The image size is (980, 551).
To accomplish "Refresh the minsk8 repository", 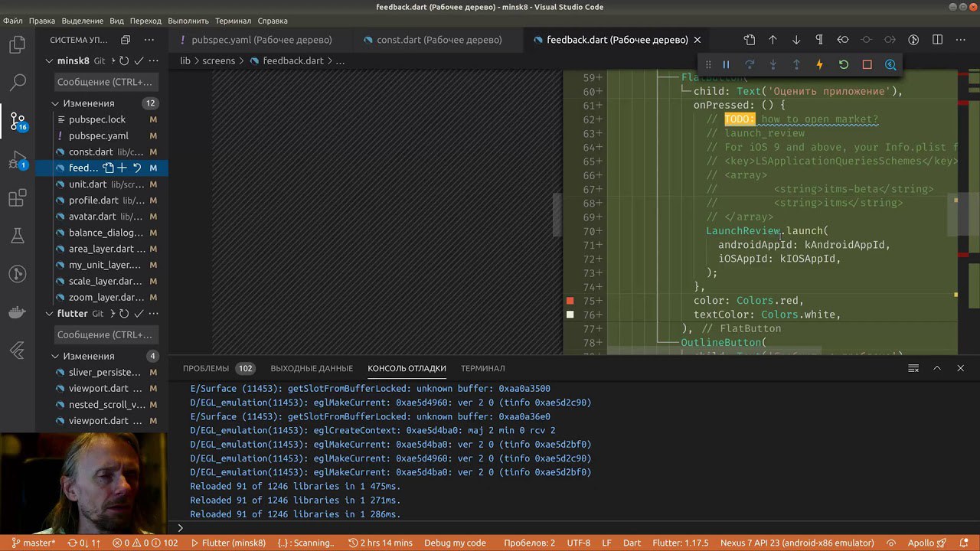I will pyautogui.click(x=124, y=60).
